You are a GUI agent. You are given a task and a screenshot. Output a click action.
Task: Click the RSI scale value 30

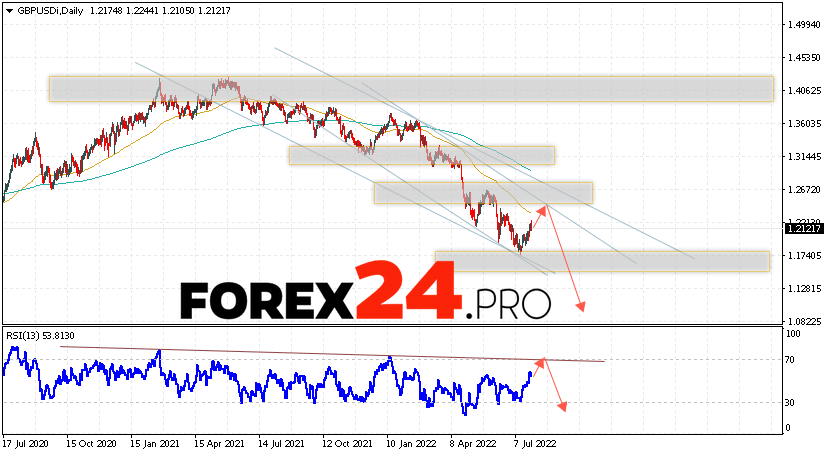pyautogui.click(x=790, y=403)
